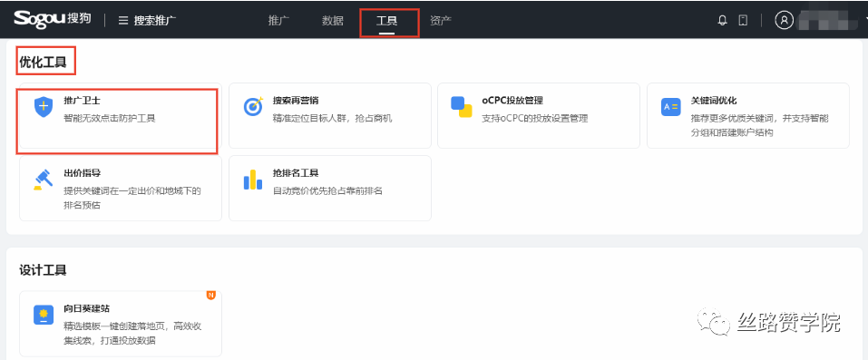The height and width of the screenshot is (360, 868).
Task: Click the 搜索再营销 target icon
Action: (254, 106)
